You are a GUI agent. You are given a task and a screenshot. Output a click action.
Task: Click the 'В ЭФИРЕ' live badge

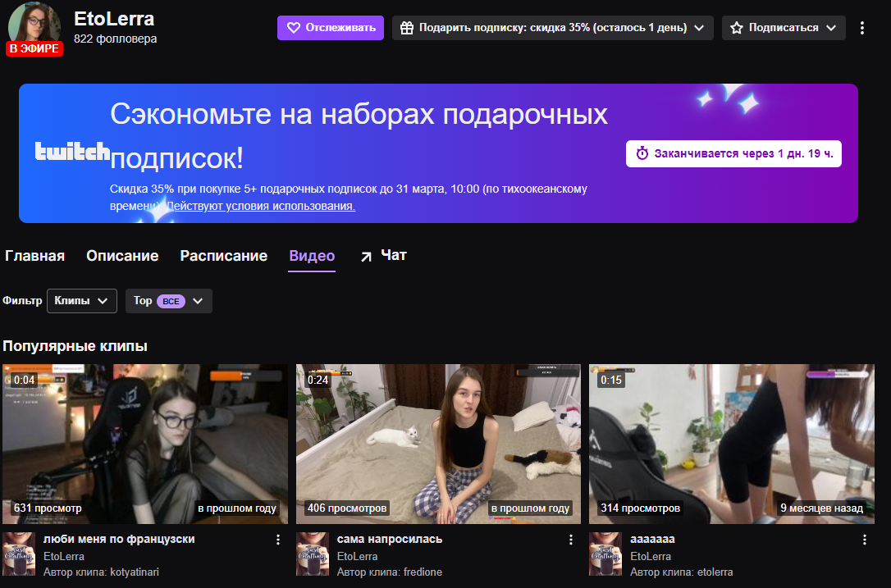34,49
